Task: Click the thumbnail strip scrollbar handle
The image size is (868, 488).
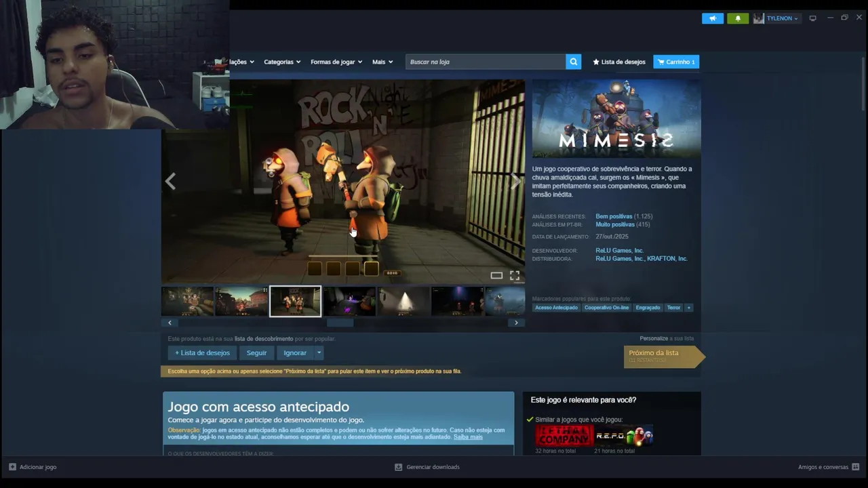Action: pos(340,323)
